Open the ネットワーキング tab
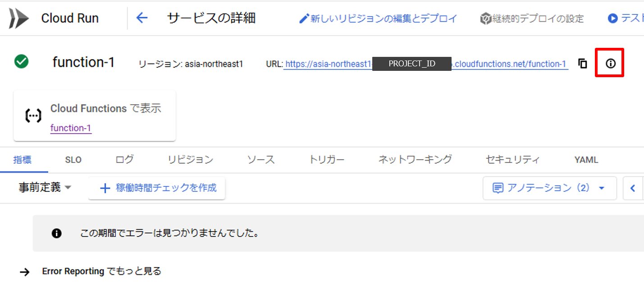Image resolution: width=644 pixels, height=301 pixels. pyautogui.click(x=415, y=160)
